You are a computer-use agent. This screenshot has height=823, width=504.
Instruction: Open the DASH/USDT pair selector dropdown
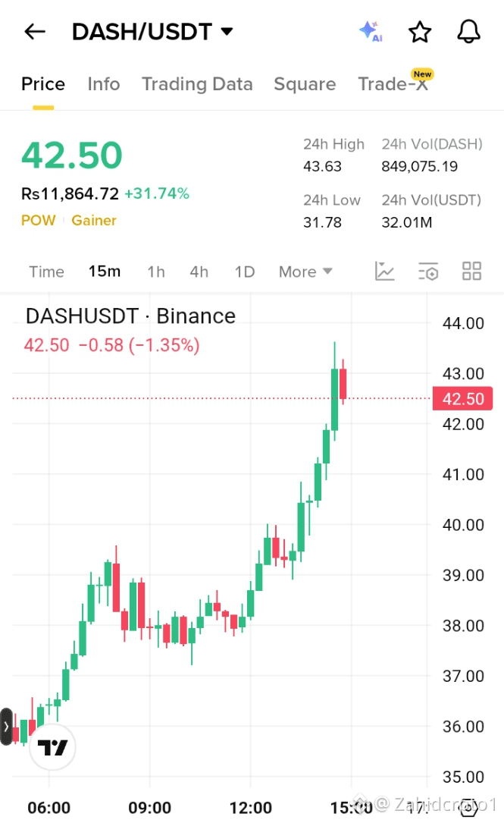152,32
